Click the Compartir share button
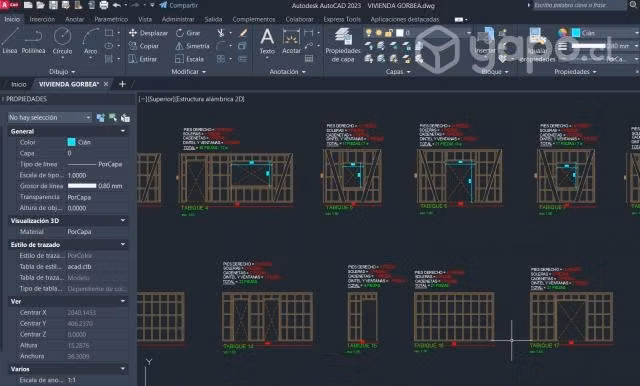 point(179,5)
